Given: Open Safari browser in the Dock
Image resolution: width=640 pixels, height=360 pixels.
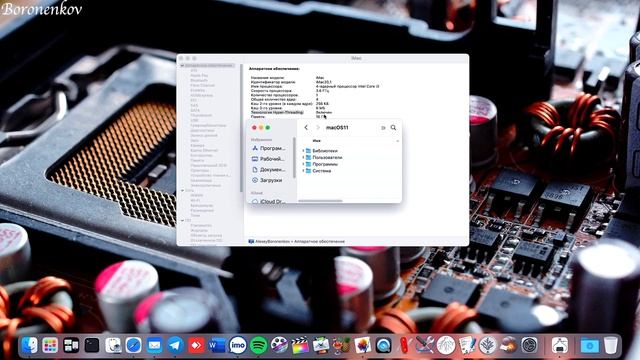Looking at the screenshot, I should click(133, 346).
